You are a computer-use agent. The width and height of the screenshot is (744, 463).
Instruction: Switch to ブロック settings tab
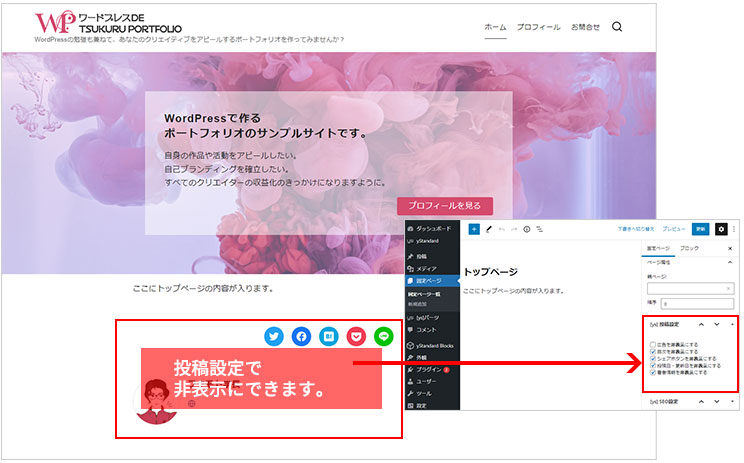(689, 249)
